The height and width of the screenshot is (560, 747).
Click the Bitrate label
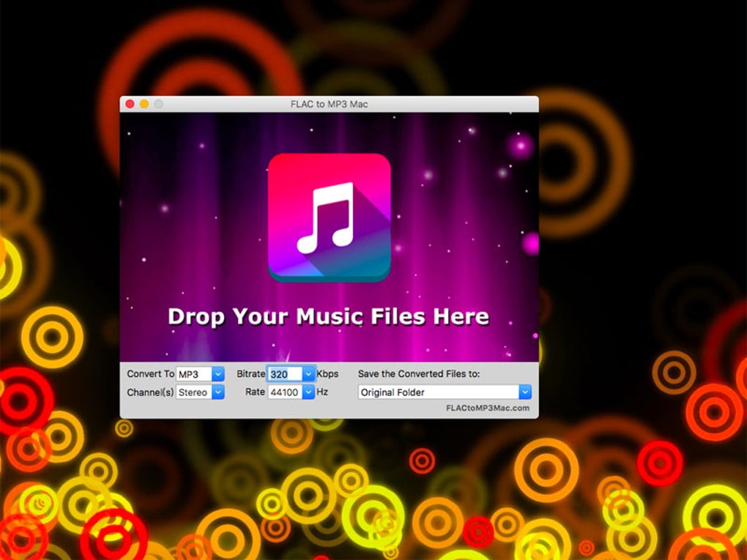tap(250, 374)
